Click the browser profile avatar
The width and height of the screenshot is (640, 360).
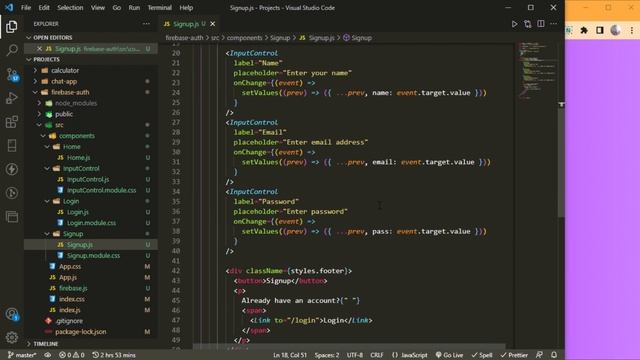click(x=616, y=30)
